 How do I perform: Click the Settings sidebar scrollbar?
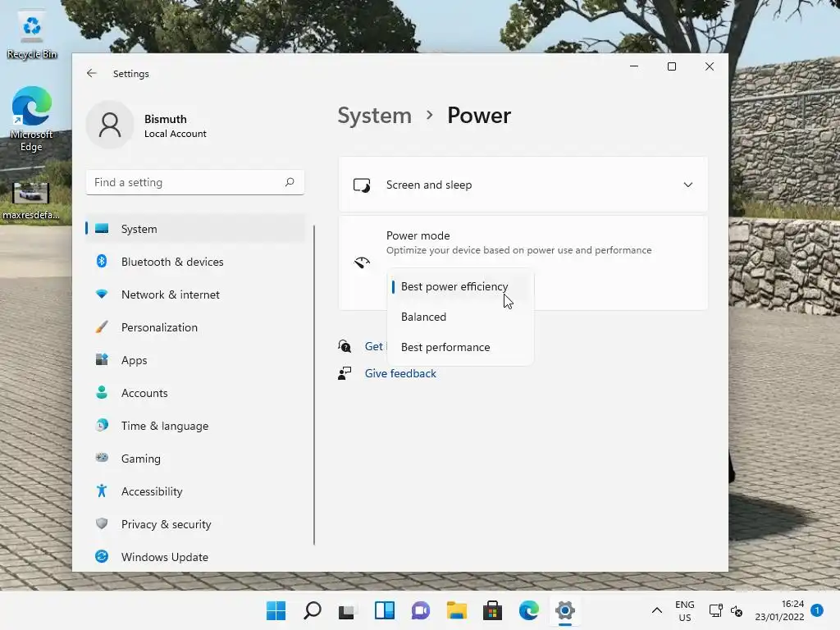(x=314, y=385)
